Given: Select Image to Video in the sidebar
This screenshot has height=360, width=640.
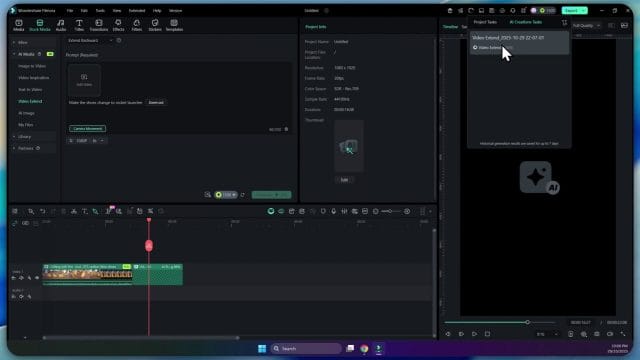Looking at the screenshot, I should [x=32, y=66].
